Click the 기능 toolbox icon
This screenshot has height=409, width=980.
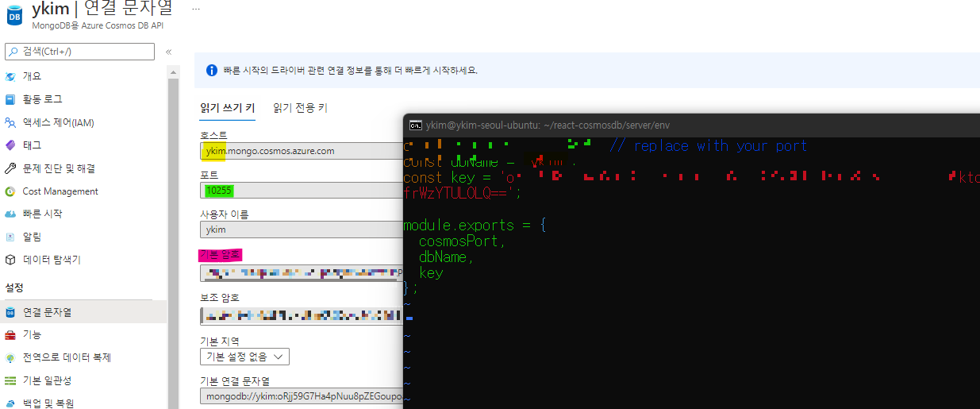pyautogui.click(x=10, y=335)
